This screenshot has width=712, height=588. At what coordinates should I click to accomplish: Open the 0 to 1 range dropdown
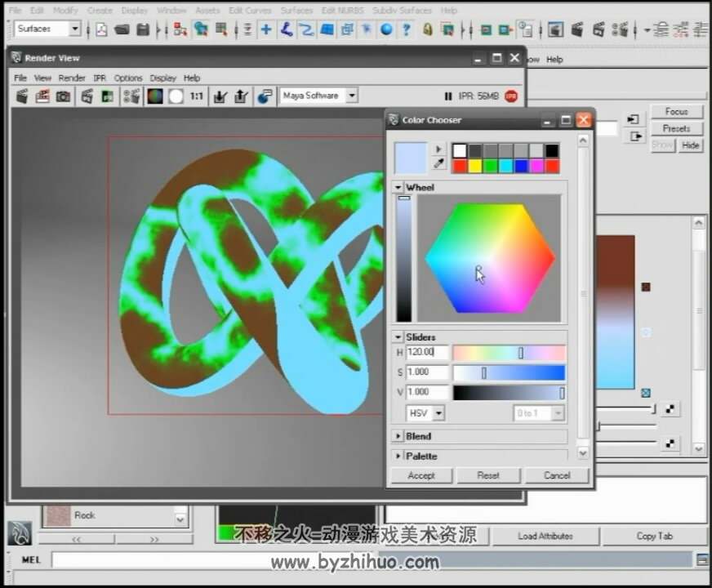pyautogui.click(x=558, y=413)
